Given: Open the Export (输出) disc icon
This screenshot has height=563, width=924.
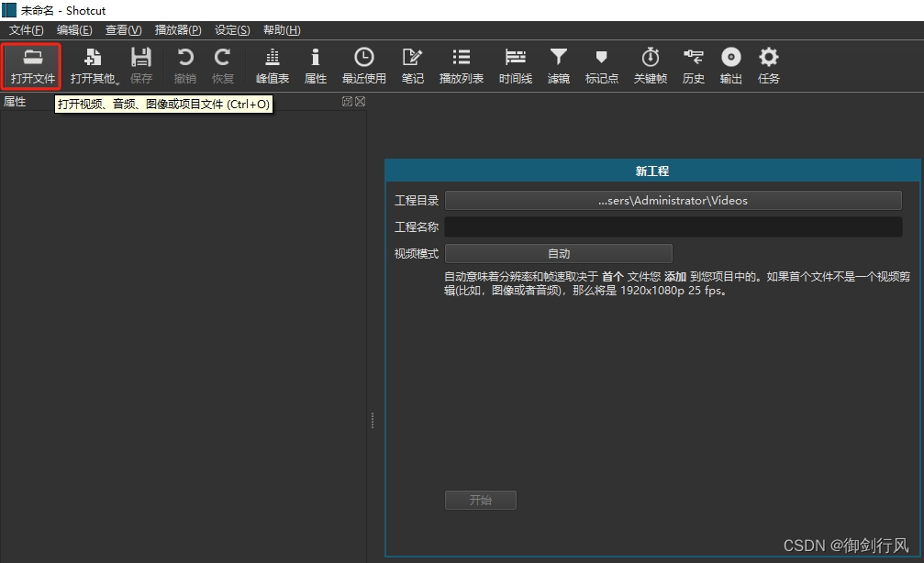Looking at the screenshot, I should point(730,65).
